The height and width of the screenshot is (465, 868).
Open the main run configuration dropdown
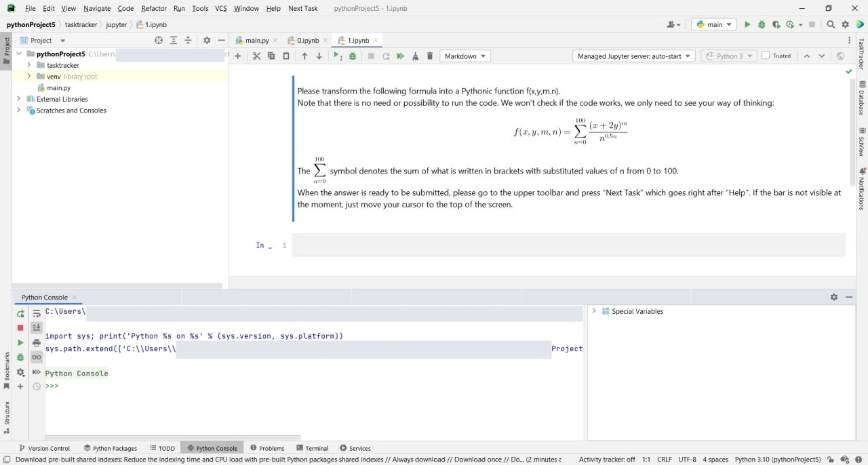click(x=714, y=24)
